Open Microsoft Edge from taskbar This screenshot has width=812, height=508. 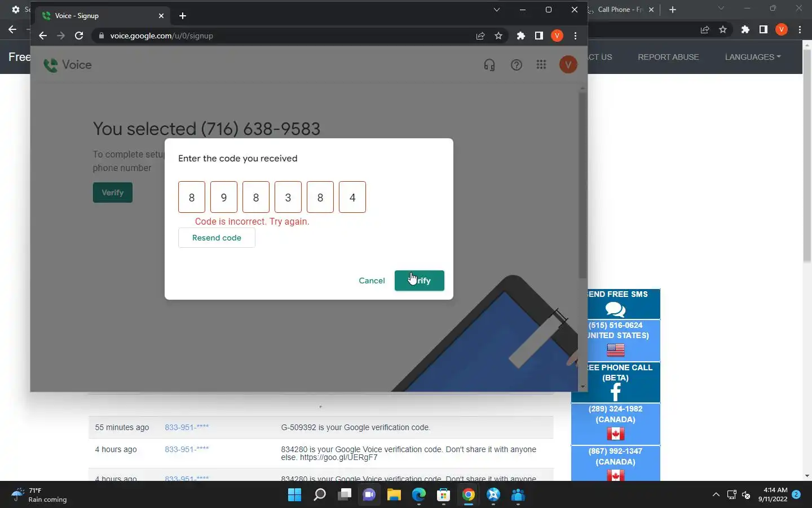tap(418, 495)
